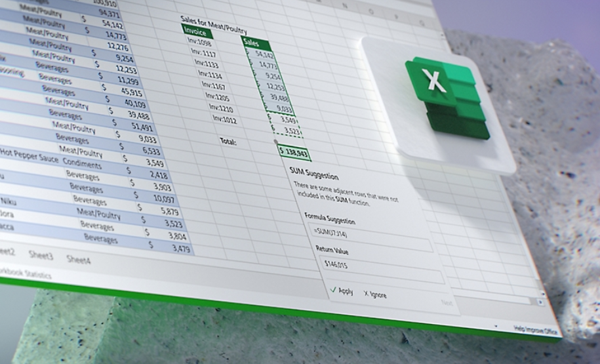Screen dimensions: 600x364
Task: Switch to the Sheet4 tab
Action: click(x=79, y=260)
